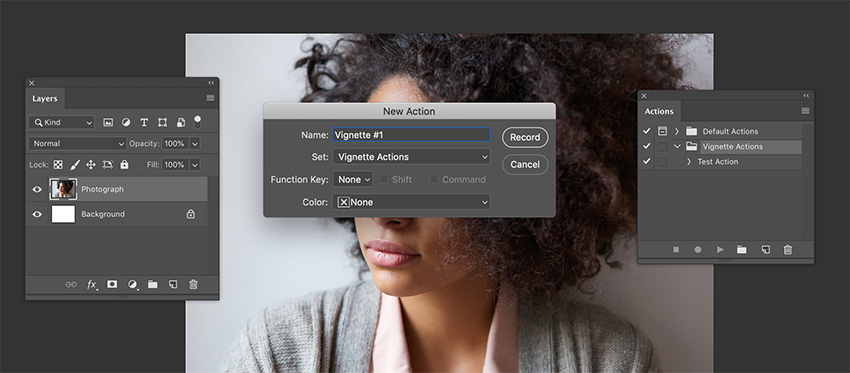
Task: Open the Kind filter dropdown
Action: (61, 123)
